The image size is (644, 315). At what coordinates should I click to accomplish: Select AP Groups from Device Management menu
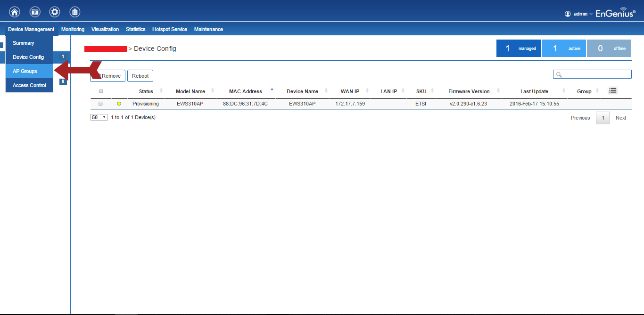[25, 71]
